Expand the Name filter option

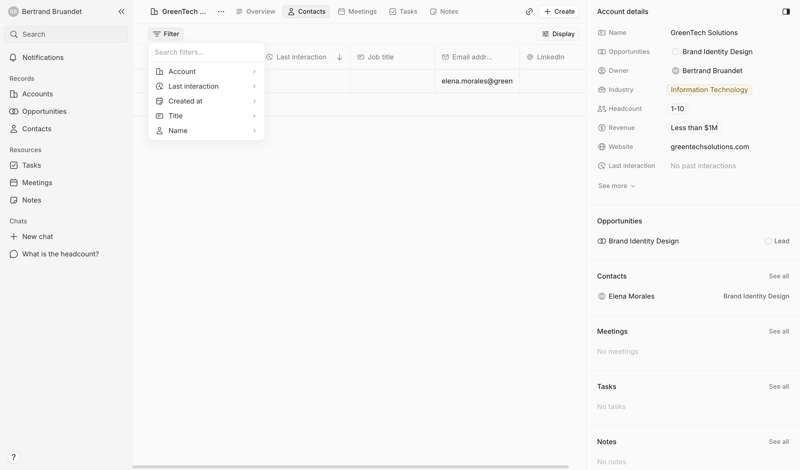(207, 131)
